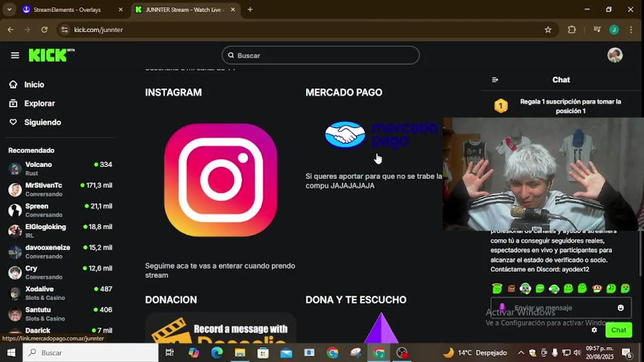Open the Chrome profile J avatar
Viewport: 644px width, 362px height.
pos(614,30)
